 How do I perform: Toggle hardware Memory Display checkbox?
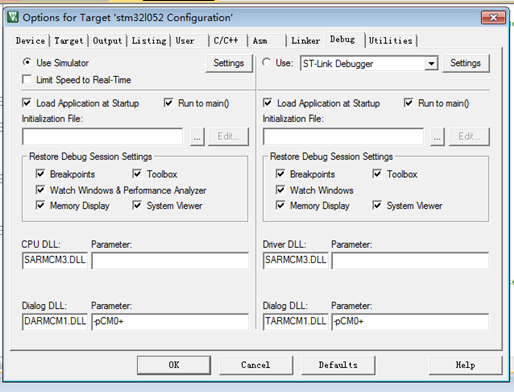pos(280,205)
